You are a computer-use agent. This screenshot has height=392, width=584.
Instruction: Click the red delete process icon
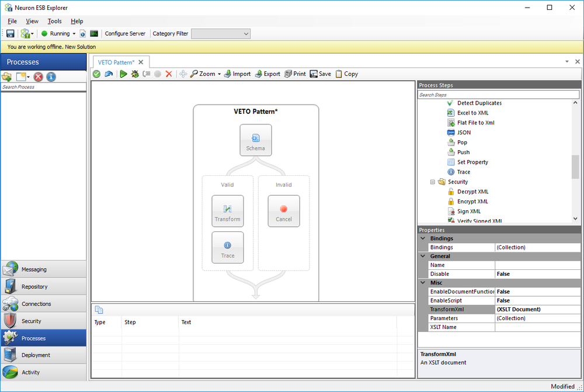click(39, 77)
